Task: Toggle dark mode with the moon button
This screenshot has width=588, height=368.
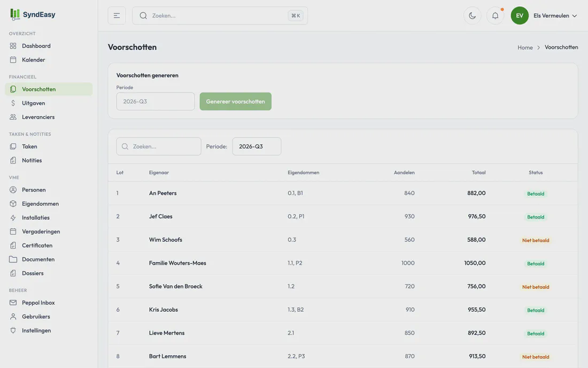Action: [472, 16]
